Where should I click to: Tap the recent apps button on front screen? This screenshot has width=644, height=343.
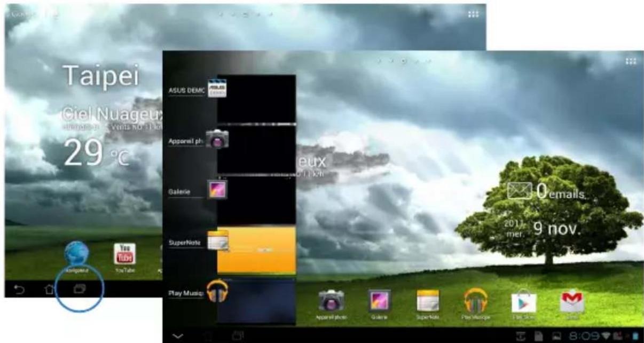[238, 336]
